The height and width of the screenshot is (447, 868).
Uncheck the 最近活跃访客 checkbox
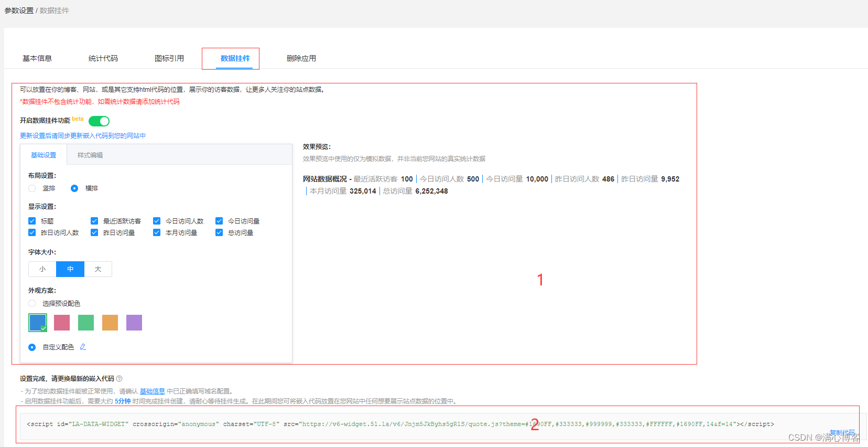(94, 221)
